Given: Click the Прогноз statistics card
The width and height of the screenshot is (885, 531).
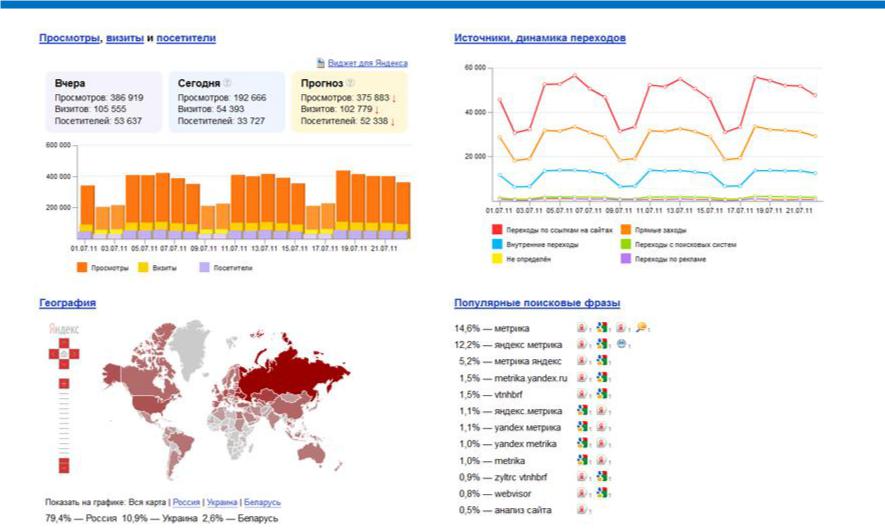Looking at the screenshot, I should click(349, 102).
